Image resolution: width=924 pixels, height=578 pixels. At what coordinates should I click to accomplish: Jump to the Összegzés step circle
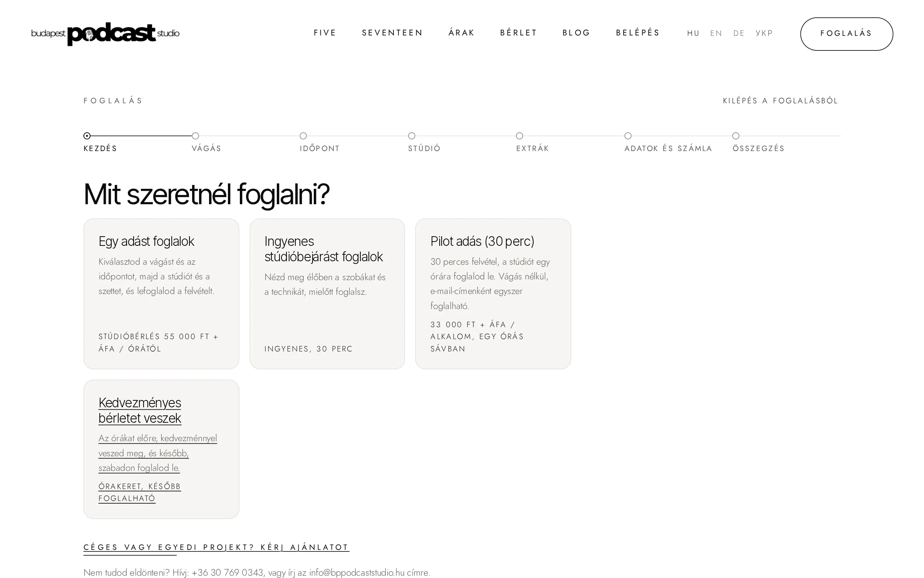point(736,136)
